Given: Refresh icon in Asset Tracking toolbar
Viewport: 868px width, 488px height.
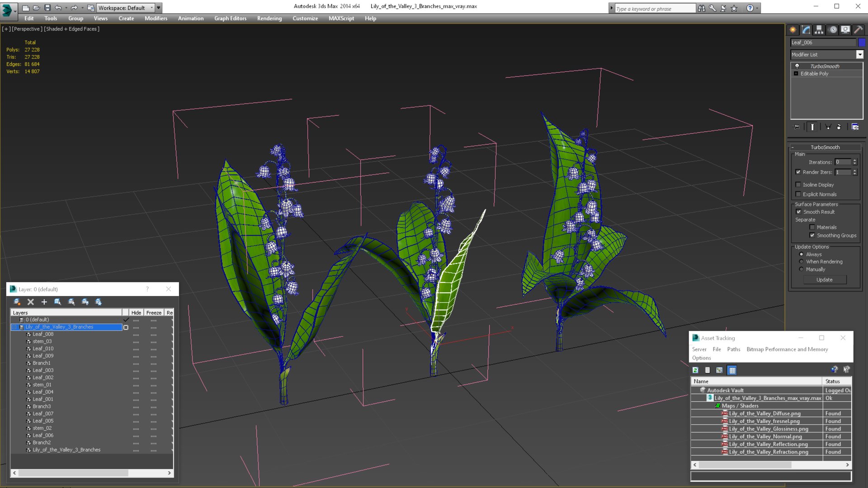Looking at the screenshot, I should pos(695,370).
